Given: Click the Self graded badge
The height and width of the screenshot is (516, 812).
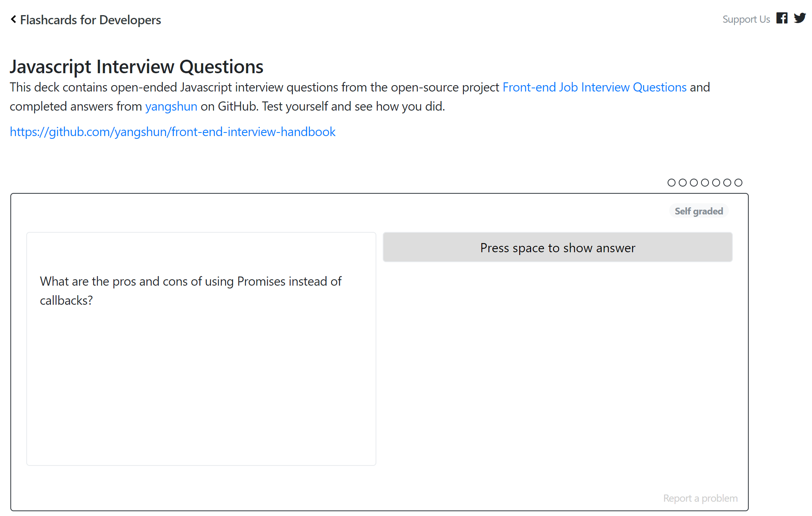Looking at the screenshot, I should tap(699, 211).
